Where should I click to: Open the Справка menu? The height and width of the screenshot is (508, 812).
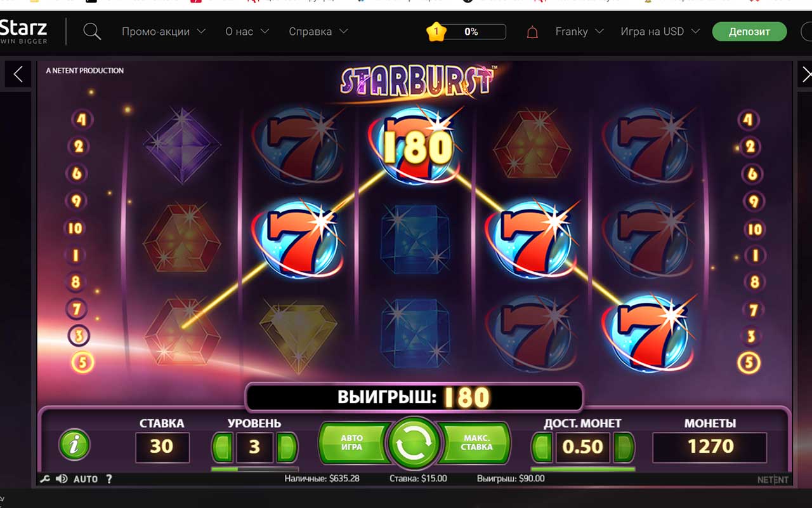[318, 31]
